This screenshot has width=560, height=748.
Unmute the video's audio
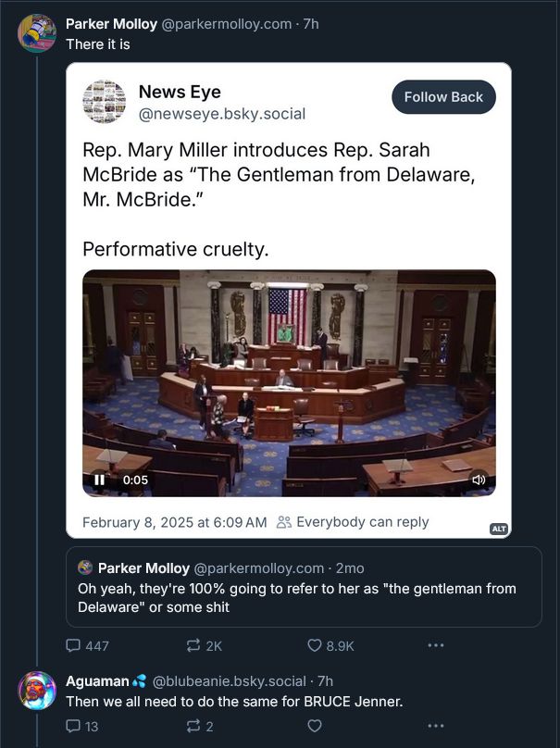click(x=478, y=479)
